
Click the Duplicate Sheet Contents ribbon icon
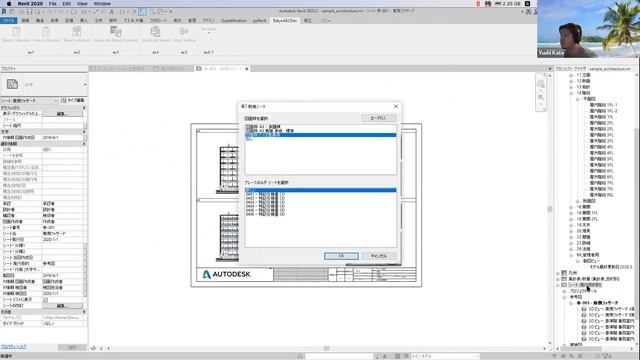(x=116, y=32)
